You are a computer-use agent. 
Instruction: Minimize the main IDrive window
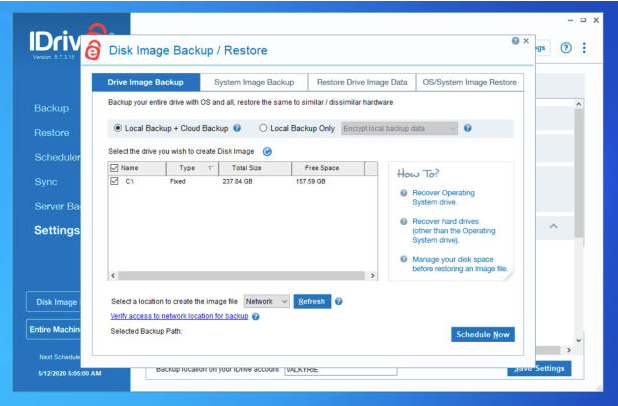tap(570, 20)
